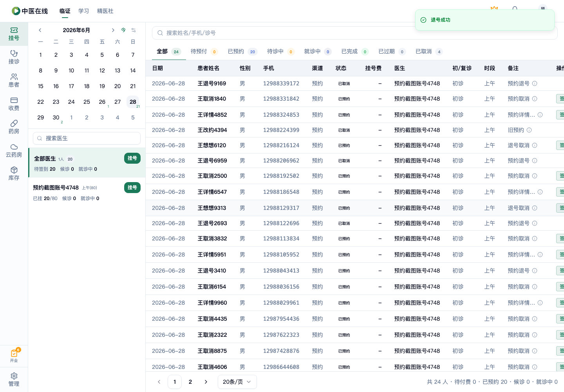
Task: Click patient name 王详情9960
Action: click(212, 303)
